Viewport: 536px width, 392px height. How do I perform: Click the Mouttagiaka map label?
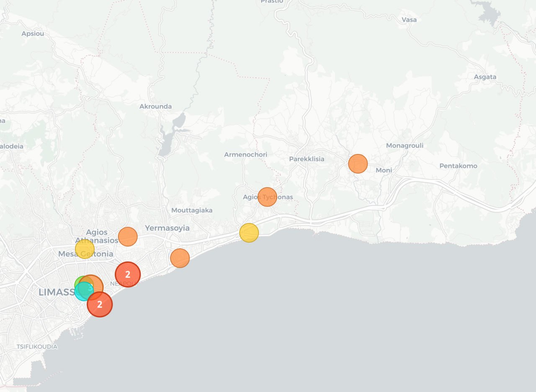tap(192, 210)
